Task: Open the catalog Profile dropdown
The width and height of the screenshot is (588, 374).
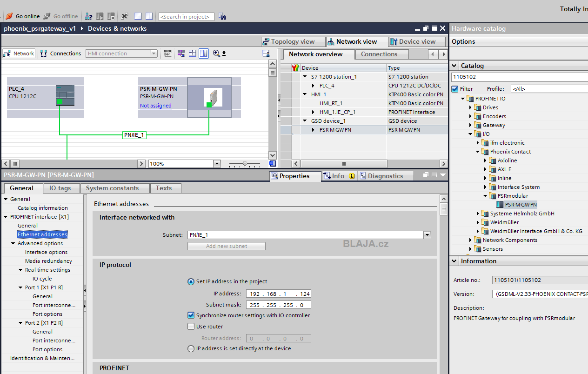Action: [x=549, y=89]
